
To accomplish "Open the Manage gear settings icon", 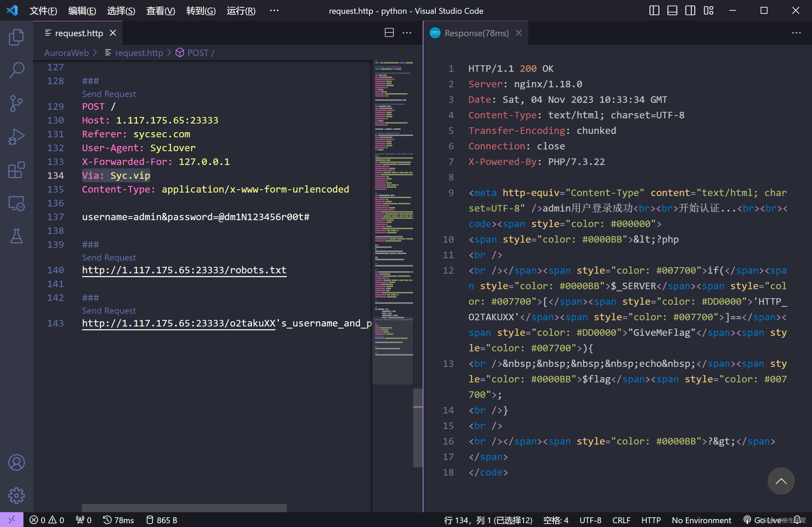I will click(x=16, y=496).
